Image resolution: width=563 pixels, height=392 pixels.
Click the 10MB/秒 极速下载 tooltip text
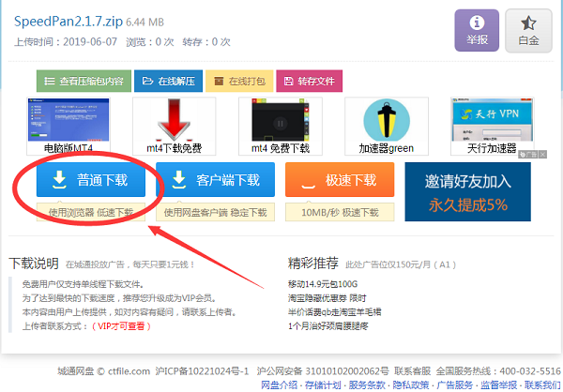340,212
